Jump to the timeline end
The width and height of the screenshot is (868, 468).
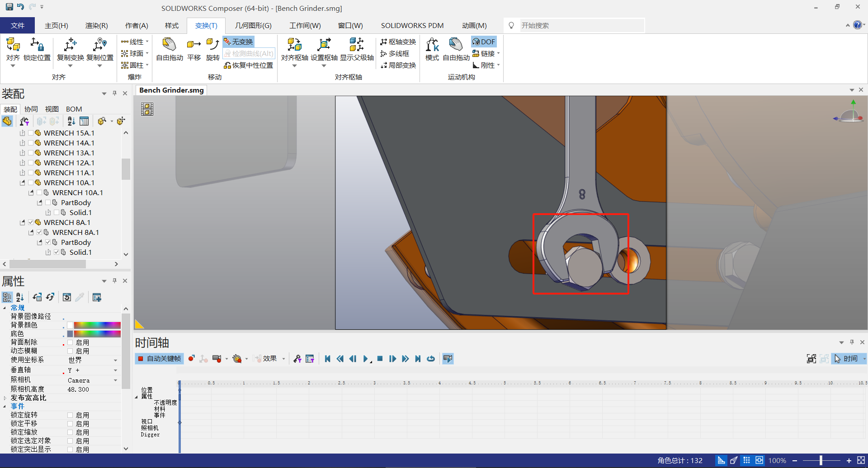pyautogui.click(x=418, y=359)
